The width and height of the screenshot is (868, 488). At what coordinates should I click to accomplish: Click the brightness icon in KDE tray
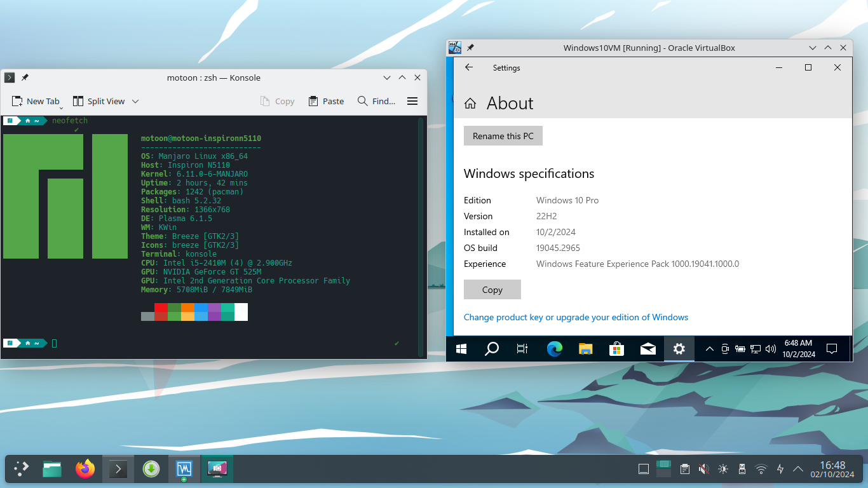click(722, 470)
